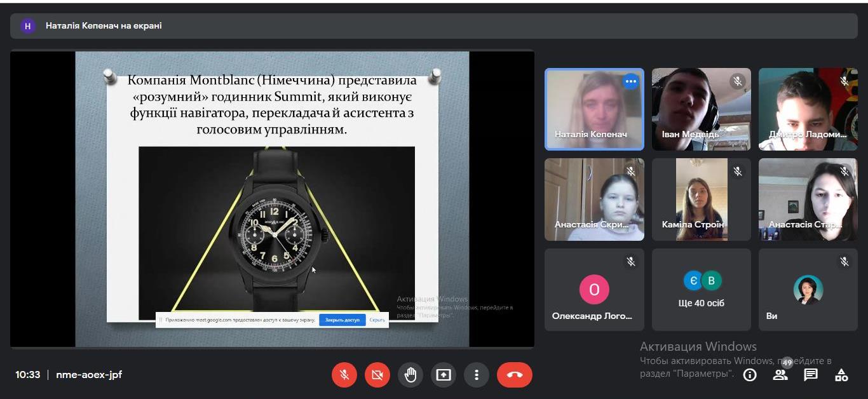Click muted mic icon on Каміла Строін tile
The image size is (868, 399).
point(738,172)
